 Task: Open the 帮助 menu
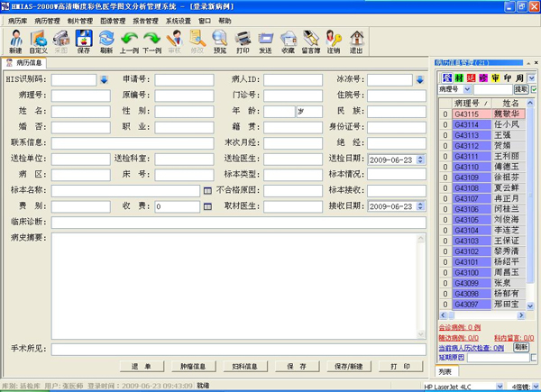pos(225,21)
